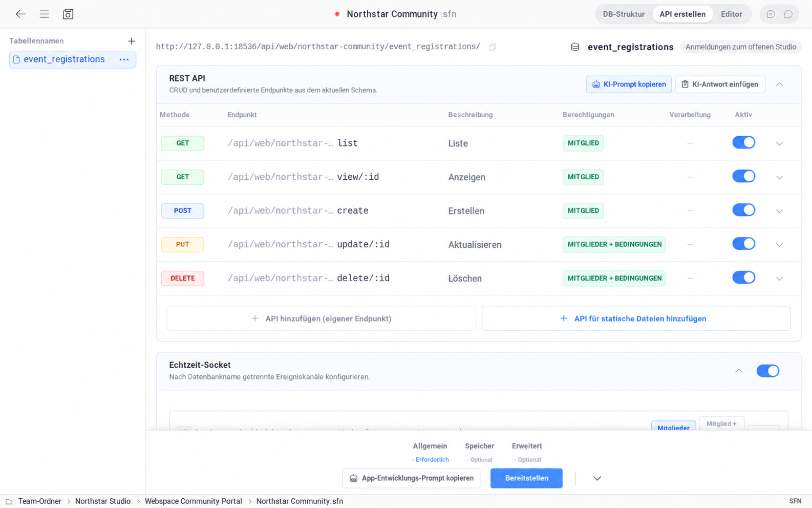The height and width of the screenshot is (508, 812).
Task: Click API für statische Dateien hinzufügen
Action: 636,319
